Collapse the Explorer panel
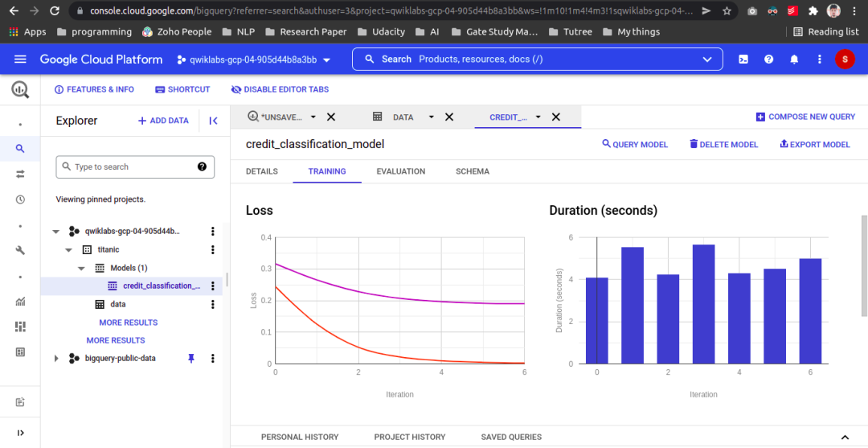Viewport: 868px width, 448px height. point(213,121)
